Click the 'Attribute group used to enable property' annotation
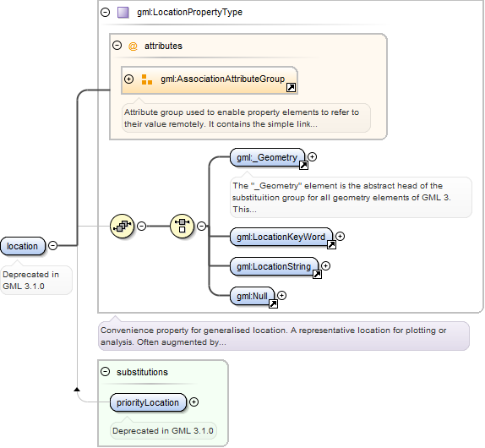485x448 pixels. click(246, 118)
